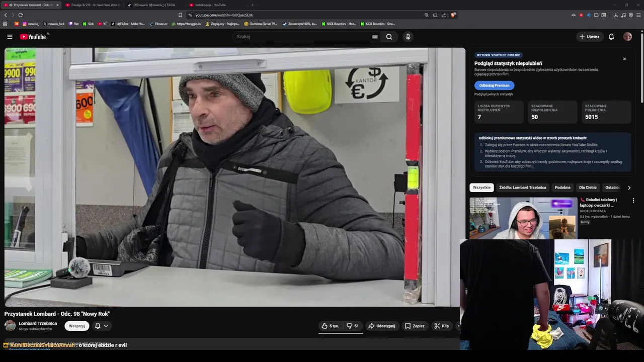This screenshot has width=644, height=362.
Task: Click the Udostępnij share button
Action: pyautogui.click(x=382, y=326)
